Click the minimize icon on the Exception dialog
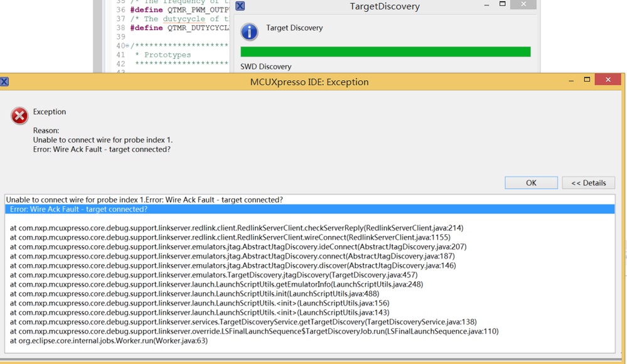 570,80
